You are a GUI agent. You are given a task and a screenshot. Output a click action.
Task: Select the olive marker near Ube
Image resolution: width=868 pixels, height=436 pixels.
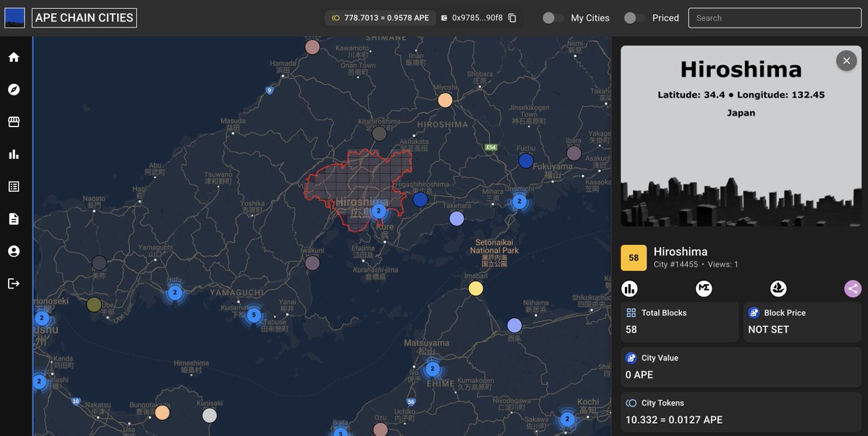tap(93, 304)
